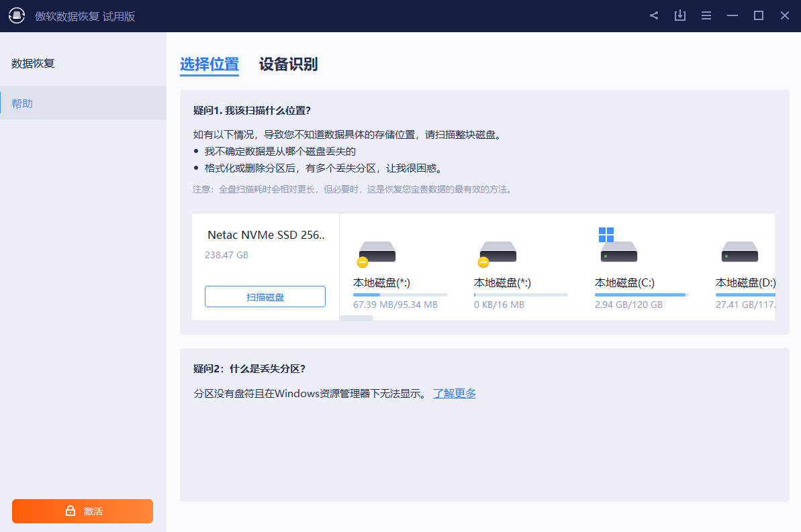Click the lock icon on 激活 button
The height and width of the screenshot is (532, 801).
tap(70, 511)
